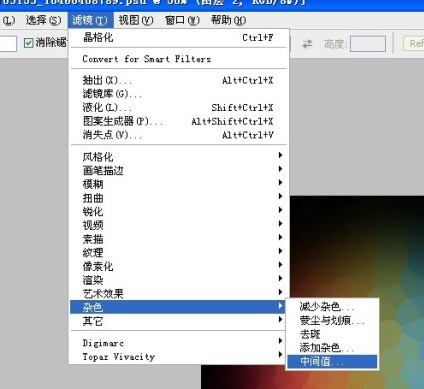Expand the 渲染 submenu

click(x=178, y=280)
